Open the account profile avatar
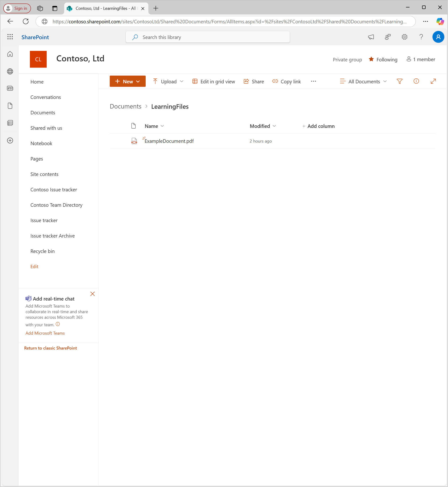This screenshot has width=448, height=487. coord(438,37)
